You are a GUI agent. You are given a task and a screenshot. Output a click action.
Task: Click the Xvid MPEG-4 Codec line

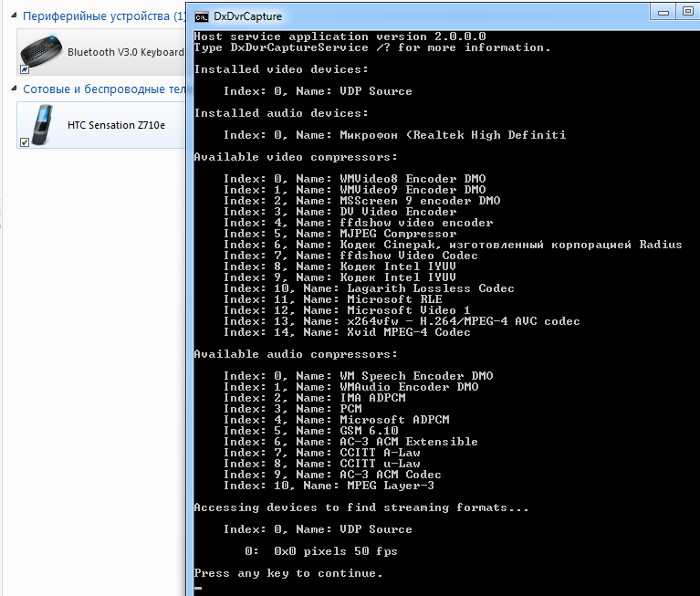[347, 331]
